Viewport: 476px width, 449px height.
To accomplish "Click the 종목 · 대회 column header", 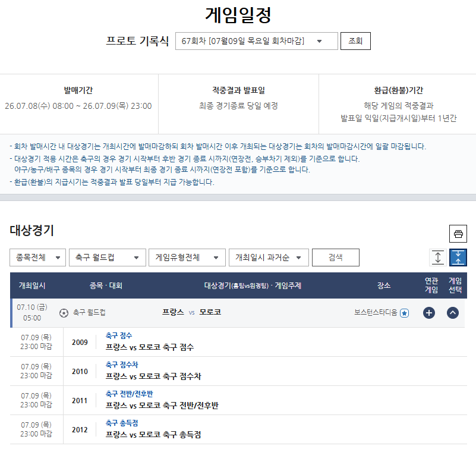I will [x=106, y=285].
